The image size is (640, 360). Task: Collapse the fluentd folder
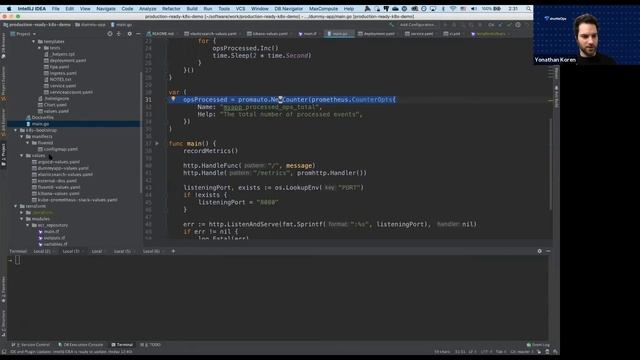click(28, 143)
